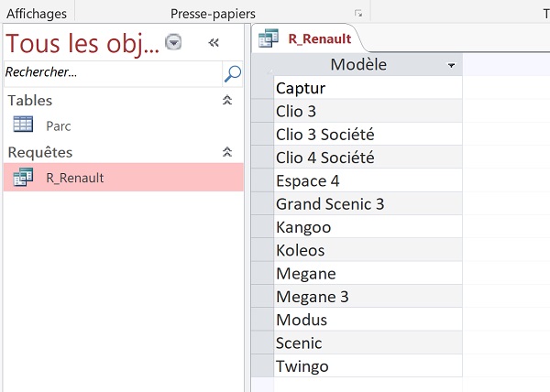This screenshot has width=550, height=392.
Task: Click the row selector for Twingo
Action: 262,365
